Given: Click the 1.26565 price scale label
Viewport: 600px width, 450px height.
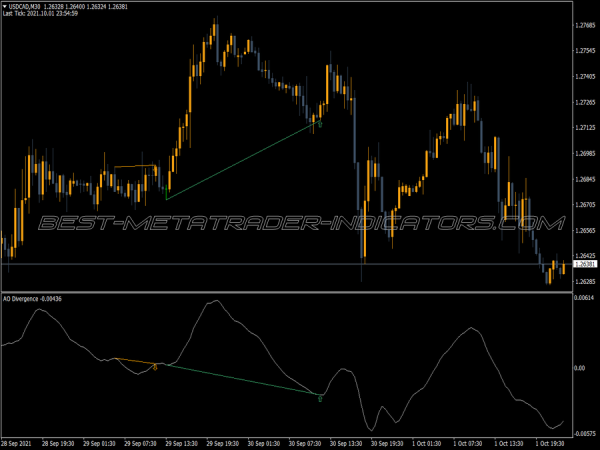Looking at the screenshot, I should (x=585, y=230).
